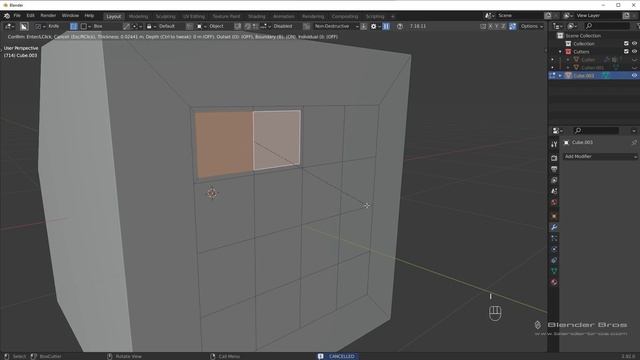Open the File menu
Image resolution: width=640 pixels, height=360 pixels.
coord(17,16)
